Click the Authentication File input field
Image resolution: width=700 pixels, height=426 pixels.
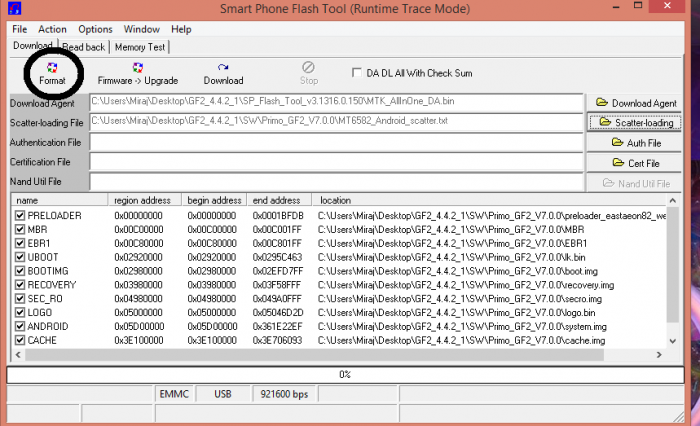(x=336, y=142)
